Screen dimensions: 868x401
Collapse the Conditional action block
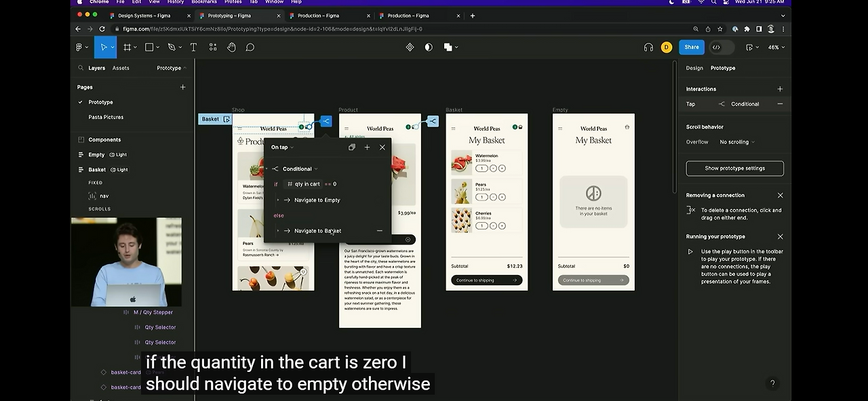pos(267,169)
